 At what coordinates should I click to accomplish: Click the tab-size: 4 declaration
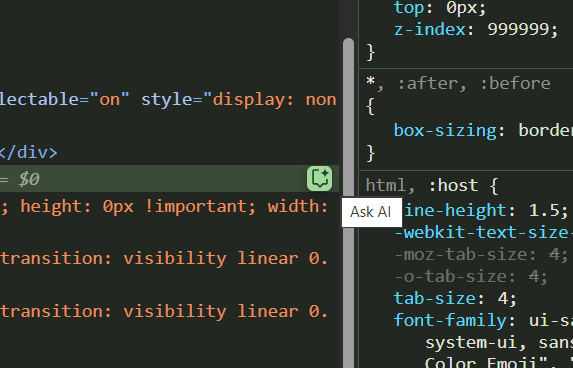455,299
